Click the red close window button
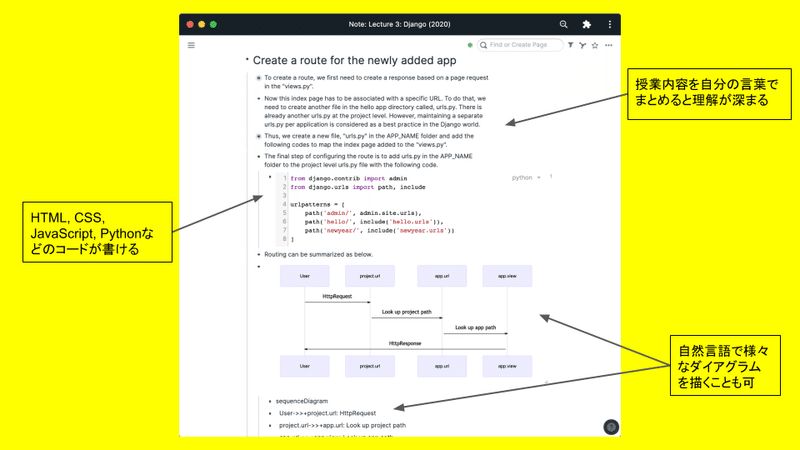This screenshot has width=800, height=450. click(190, 24)
